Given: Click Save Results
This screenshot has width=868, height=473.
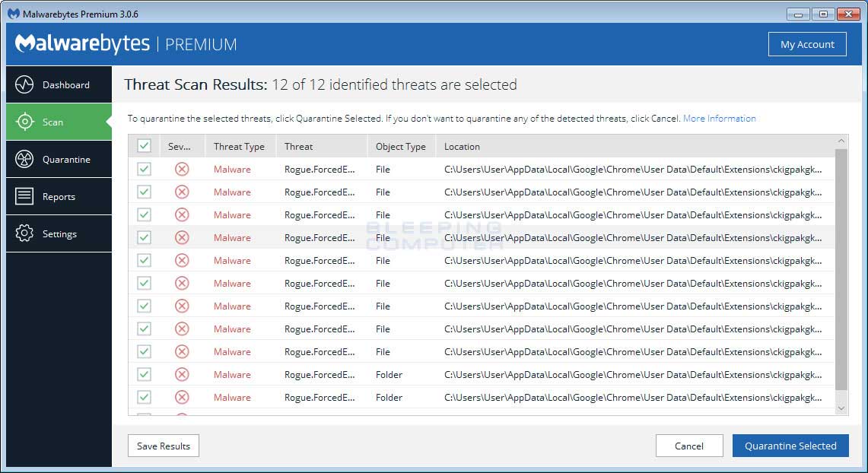Looking at the screenshot, I should pos(163,446).
